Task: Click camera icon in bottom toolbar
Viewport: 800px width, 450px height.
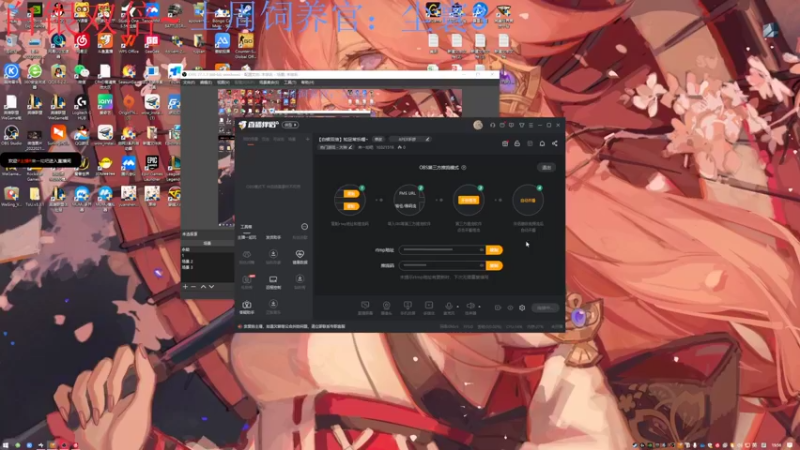Action: pos(386,307)
